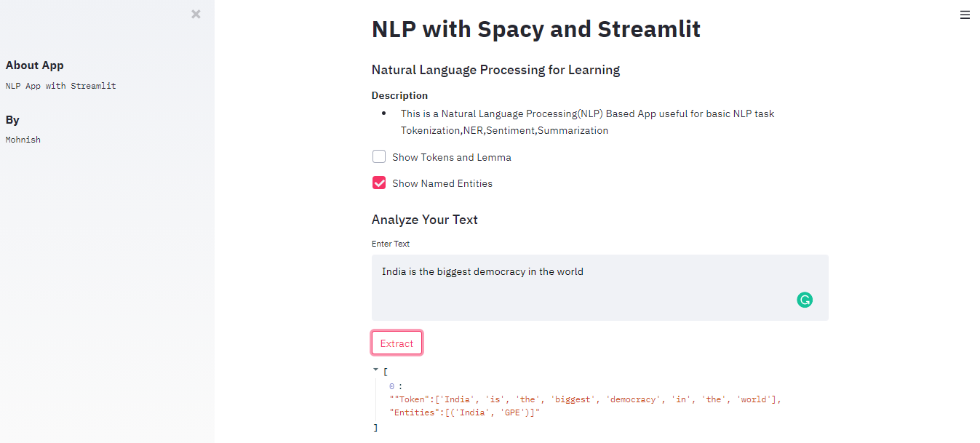Enable the Show Tokens and Lemma checkbox
Viewport: 980px width, 443px height.
(378, 156)
